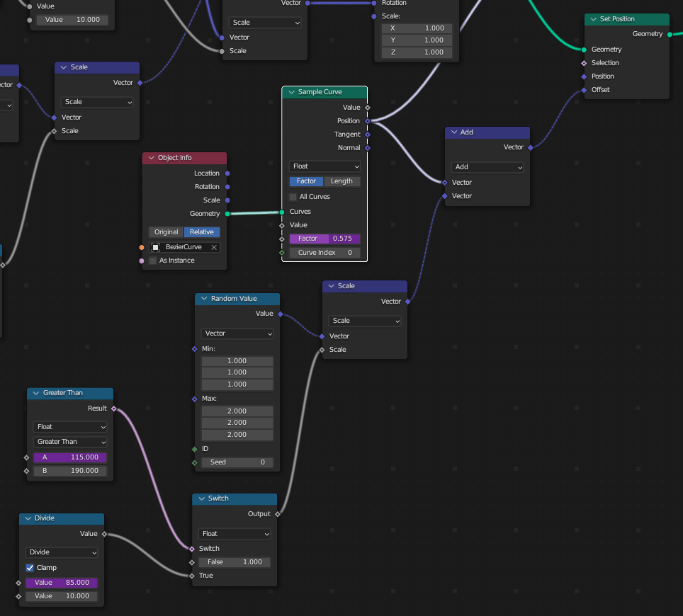Click the Vector output socket on the Add node

point(530,147)
